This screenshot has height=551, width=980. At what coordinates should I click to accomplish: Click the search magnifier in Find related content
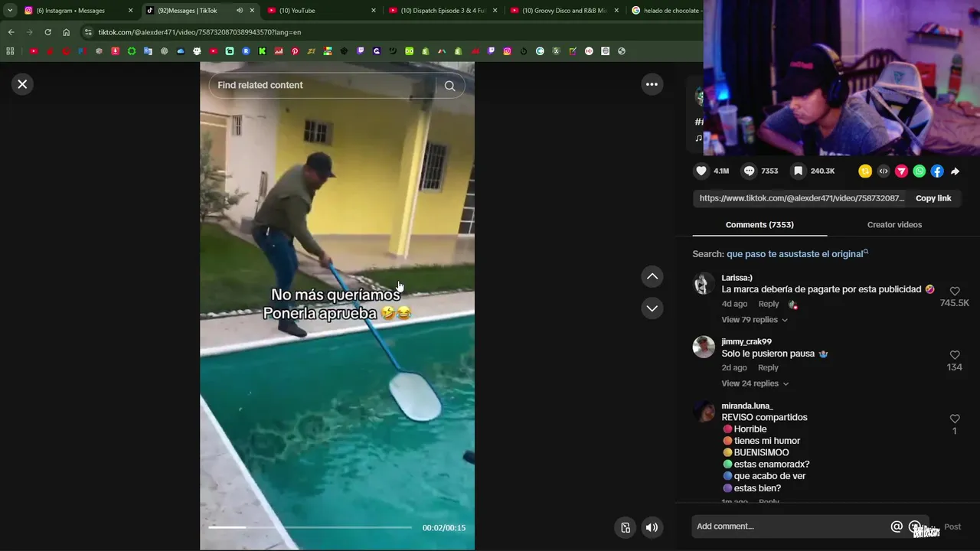[x=449, y=86]
